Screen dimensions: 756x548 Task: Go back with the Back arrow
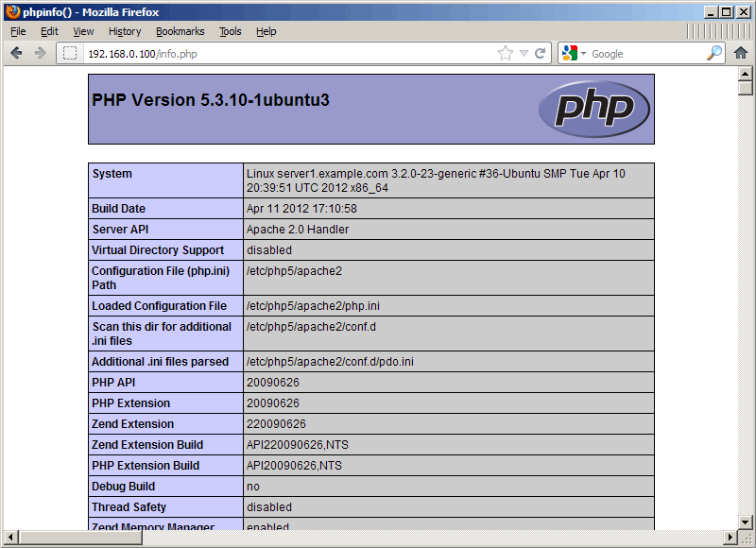(16, 53)
